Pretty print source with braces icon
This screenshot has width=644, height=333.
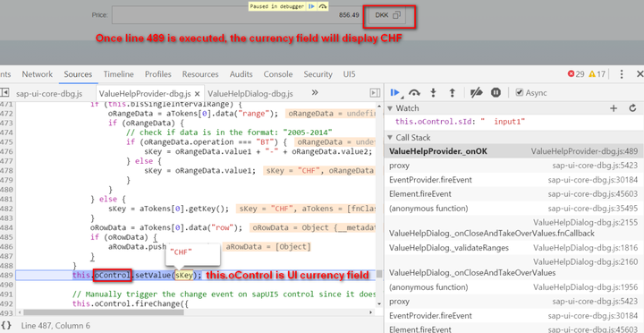(x=6, y=326)
